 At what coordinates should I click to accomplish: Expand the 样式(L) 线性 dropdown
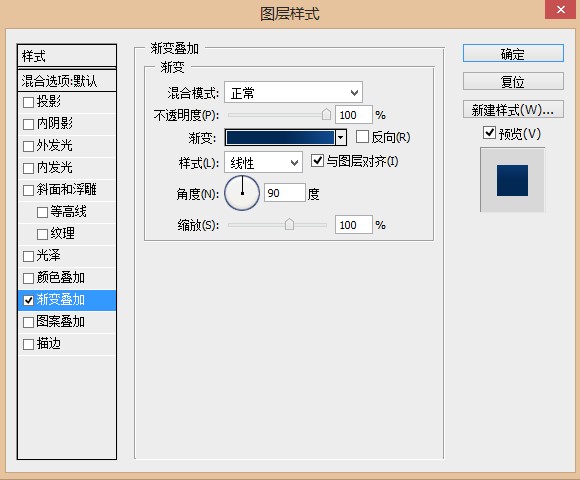point(263,162)
